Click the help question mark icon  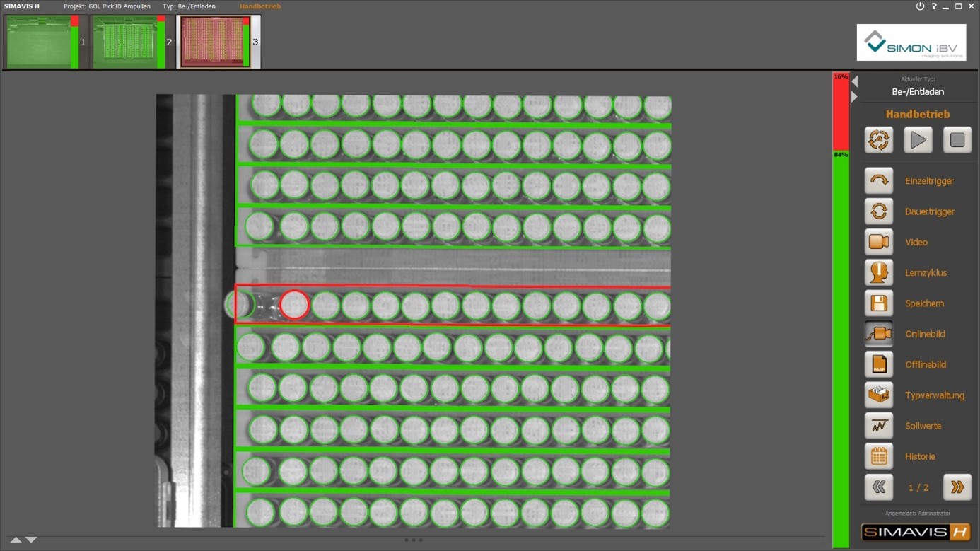(x=933, y=6)
